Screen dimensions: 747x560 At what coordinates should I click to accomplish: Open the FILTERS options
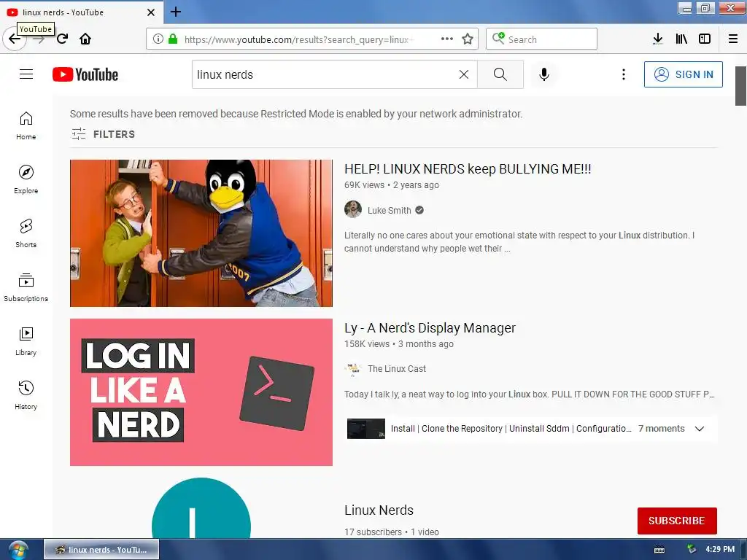(x=103, y=134)
